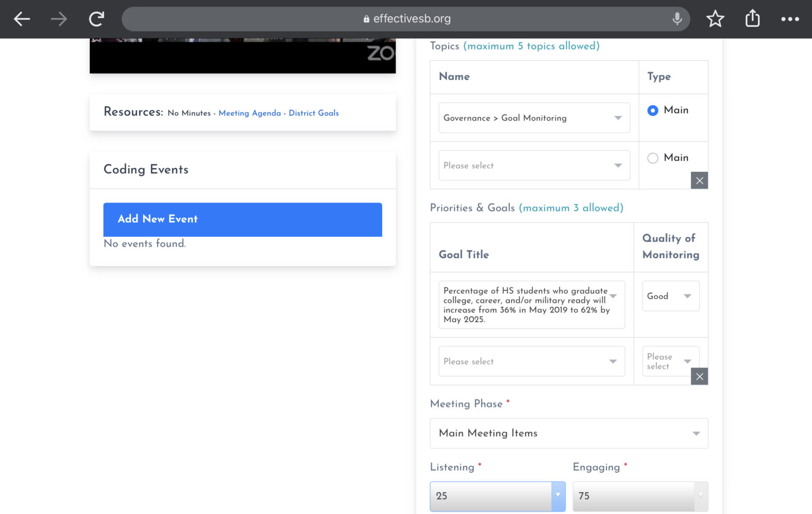Go back using the browser back arrow
This screenshot has height=514, width=812.
point(22,19)
